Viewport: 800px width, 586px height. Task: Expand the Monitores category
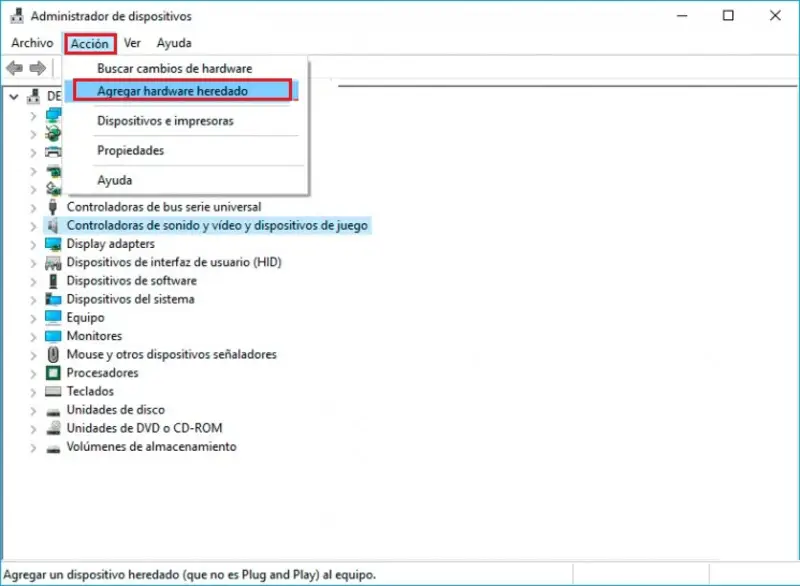(x=33, y=337)
